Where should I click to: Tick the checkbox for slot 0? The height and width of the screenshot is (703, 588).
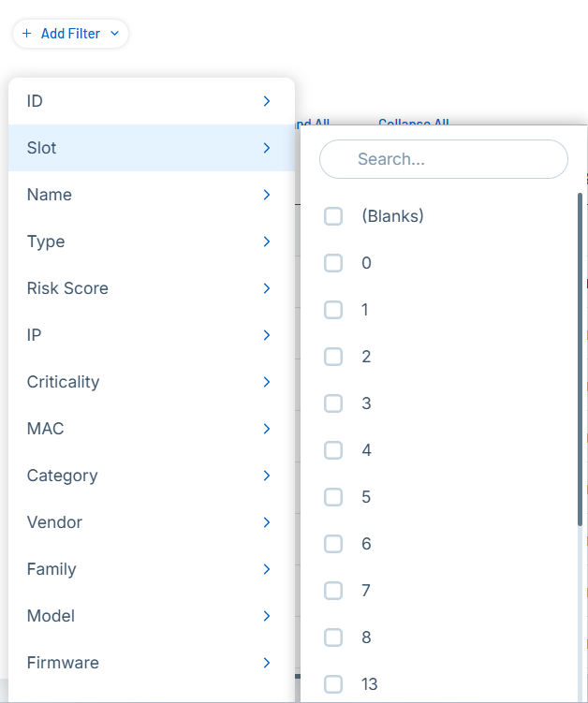click(333, 263)
